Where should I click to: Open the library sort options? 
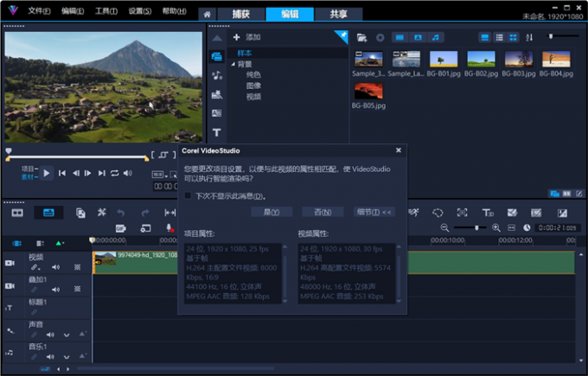point(529,37)
